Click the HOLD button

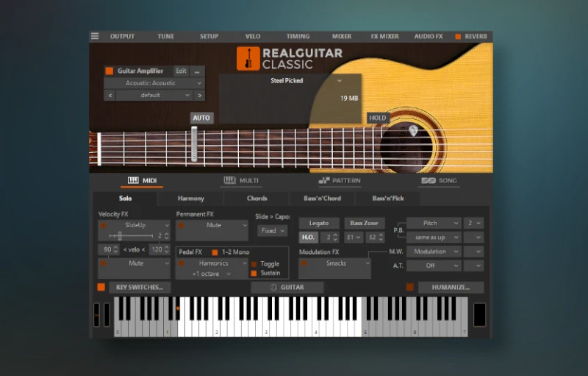378,118
